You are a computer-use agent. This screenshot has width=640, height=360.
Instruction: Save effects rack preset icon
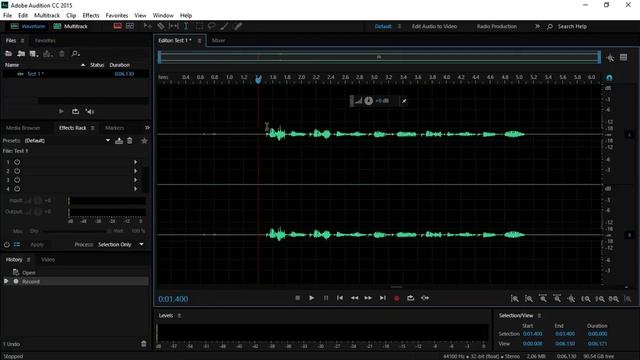(x=119, y=141)
